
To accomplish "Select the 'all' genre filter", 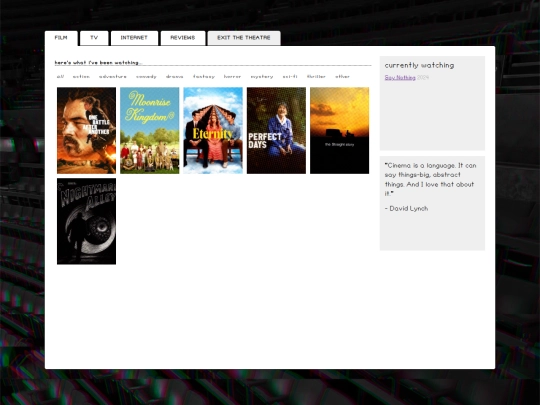I will (x=60, y=76).
